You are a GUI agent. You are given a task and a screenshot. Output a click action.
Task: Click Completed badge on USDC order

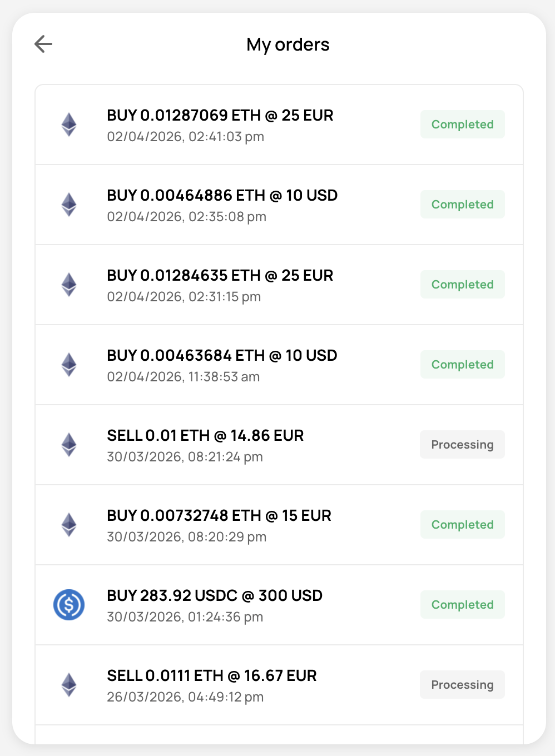click(x=462, y=605)
